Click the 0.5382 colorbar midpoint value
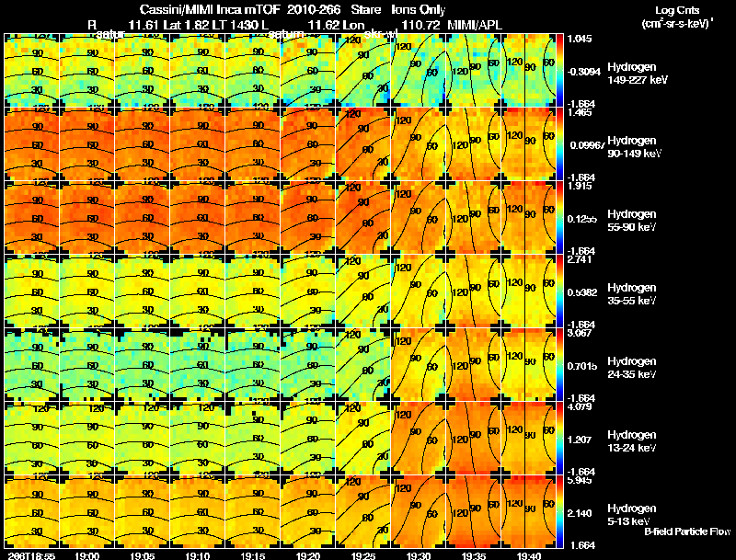736x560 pixels. pos(582,292)
